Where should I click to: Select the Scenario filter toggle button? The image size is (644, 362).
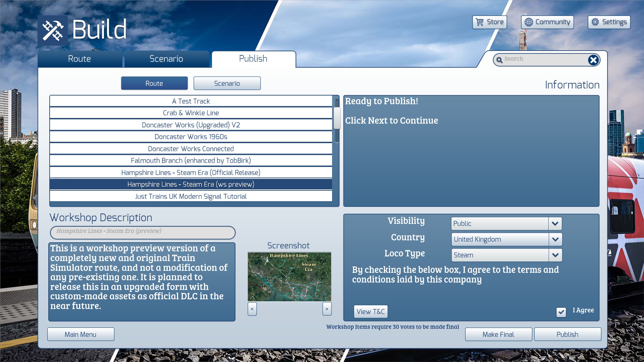227,83
